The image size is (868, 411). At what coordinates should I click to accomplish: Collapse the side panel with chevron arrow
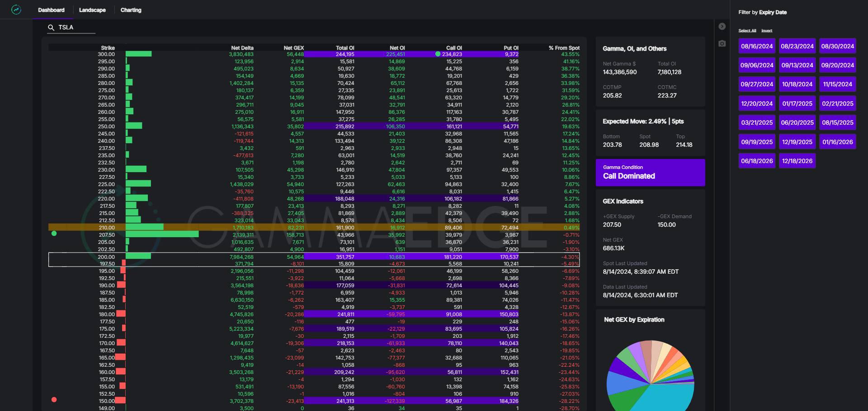pyautogui.click(x=722, y=27)
